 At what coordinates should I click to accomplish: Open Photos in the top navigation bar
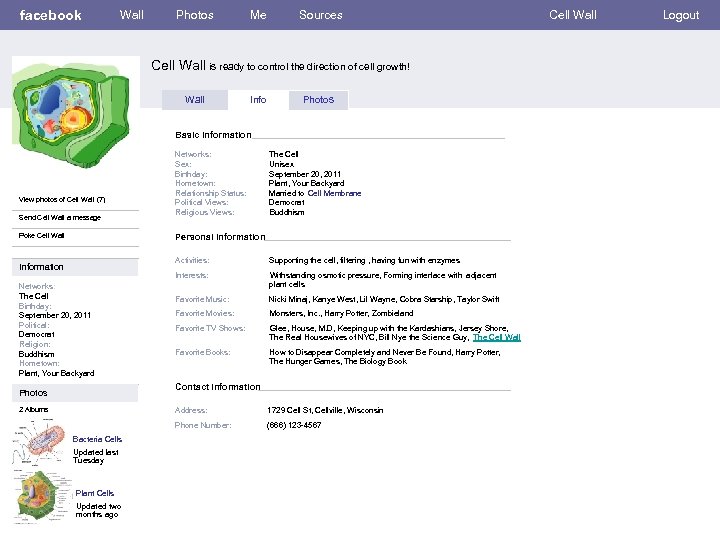(195, 15)
